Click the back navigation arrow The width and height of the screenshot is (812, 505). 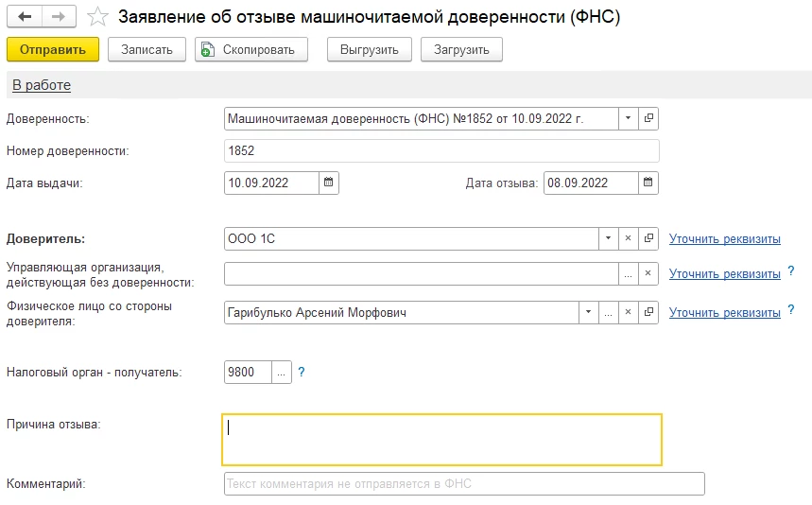(24, 17)
